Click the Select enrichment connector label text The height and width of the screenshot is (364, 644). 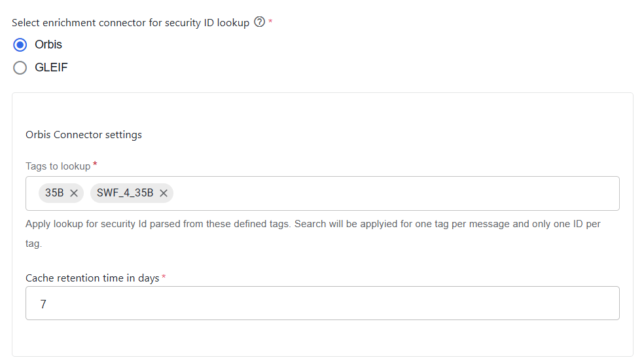131,23
